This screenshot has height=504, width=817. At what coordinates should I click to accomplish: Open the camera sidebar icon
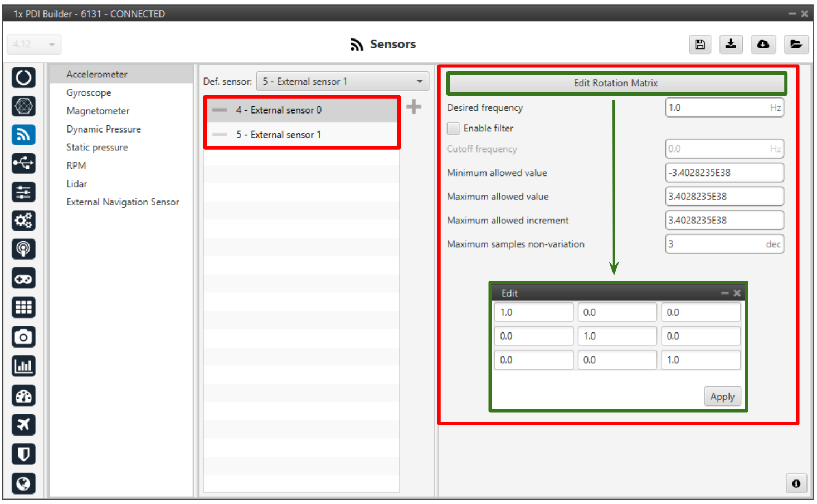tap(23, 337)
